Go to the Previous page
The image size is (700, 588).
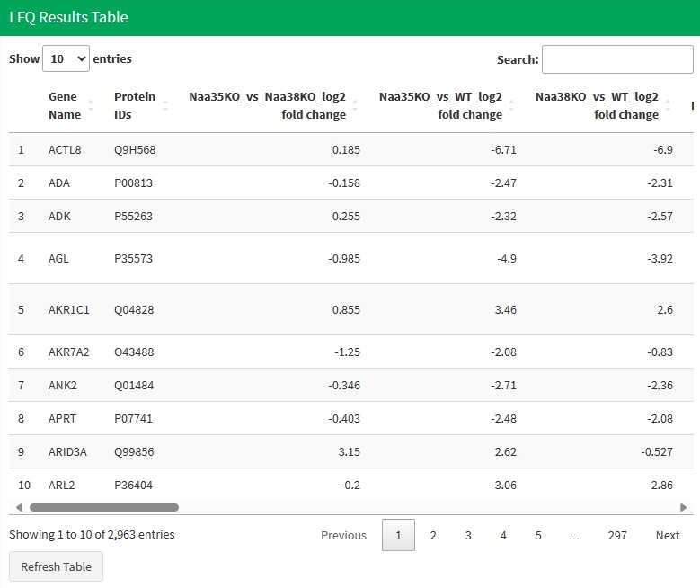pos(343,535)
